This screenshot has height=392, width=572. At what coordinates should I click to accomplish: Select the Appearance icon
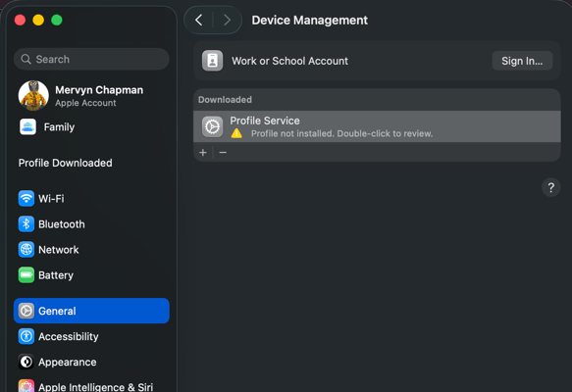pyautogui.click(x=26, y=362)
